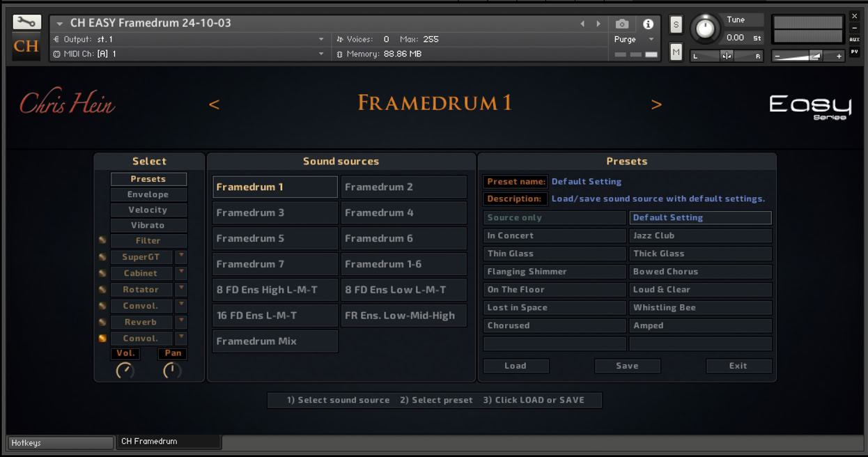Click the Load preset button
The width and height of the screenshot is (868, 457).
[516, 366]
